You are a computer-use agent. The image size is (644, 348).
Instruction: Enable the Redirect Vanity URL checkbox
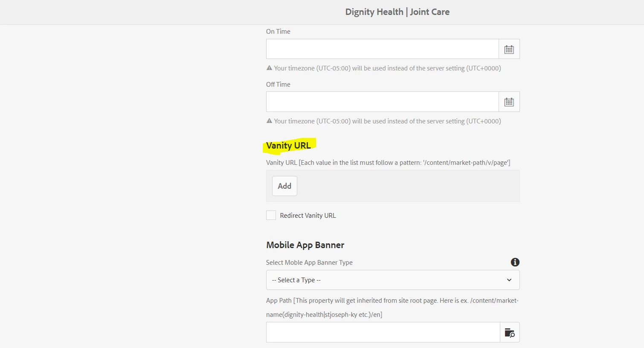pyautogui.click(x=271, y=215)
